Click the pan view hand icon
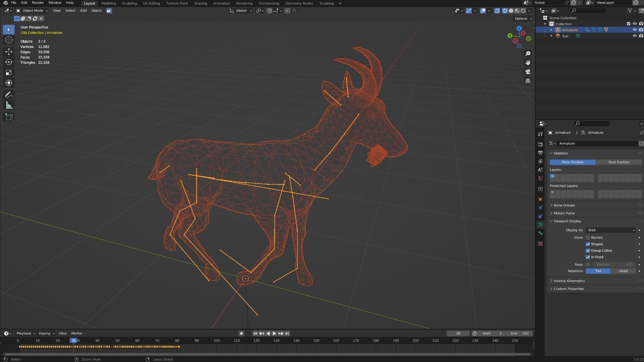Viewport: 644px width, 362px height. coord(528,63)
